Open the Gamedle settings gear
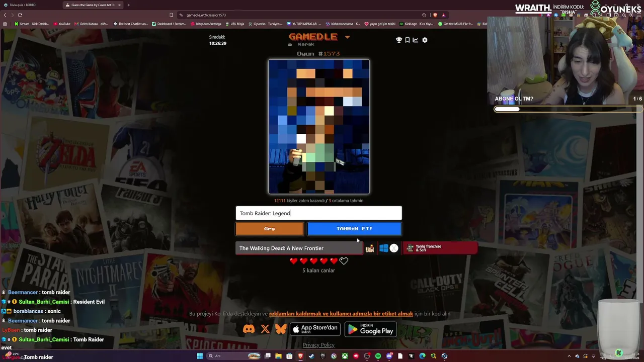 tap(425, 40)
